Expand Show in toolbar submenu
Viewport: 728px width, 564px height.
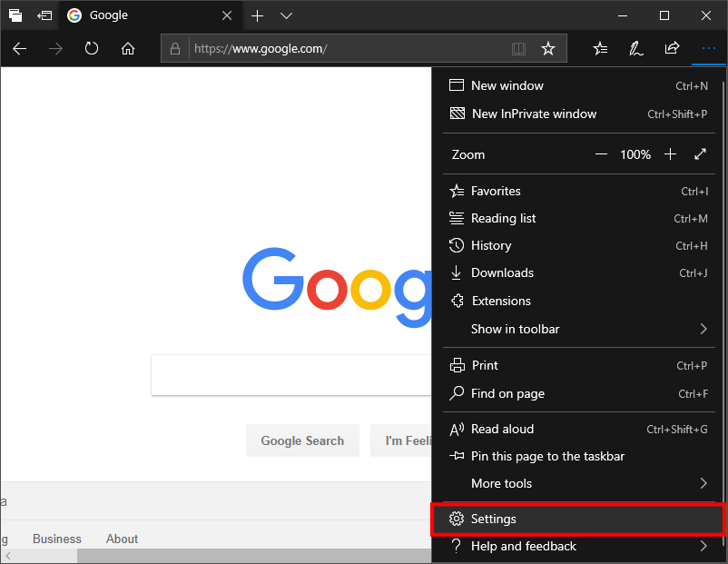click(x=578, y=329)
